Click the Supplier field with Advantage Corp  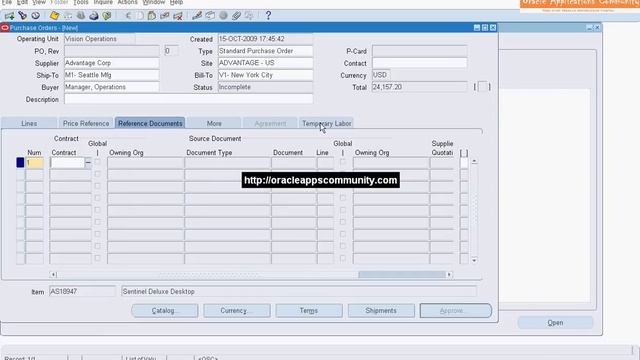pyautogui.click(x=111, y=63)
